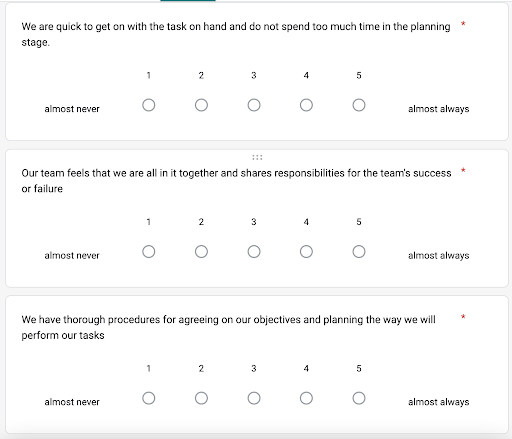Select rating 4 for quick task question
The height and width of the screenshot is (439, 512).
pos(306,105)
